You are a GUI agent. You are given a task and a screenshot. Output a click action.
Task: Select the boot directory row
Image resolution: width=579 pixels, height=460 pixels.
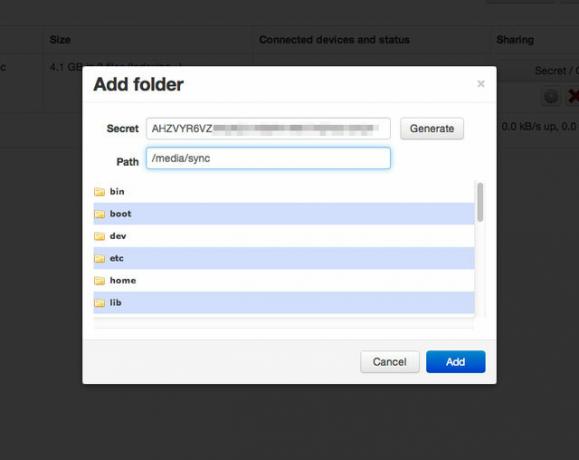pyautogui.click(x=284, y=214)
